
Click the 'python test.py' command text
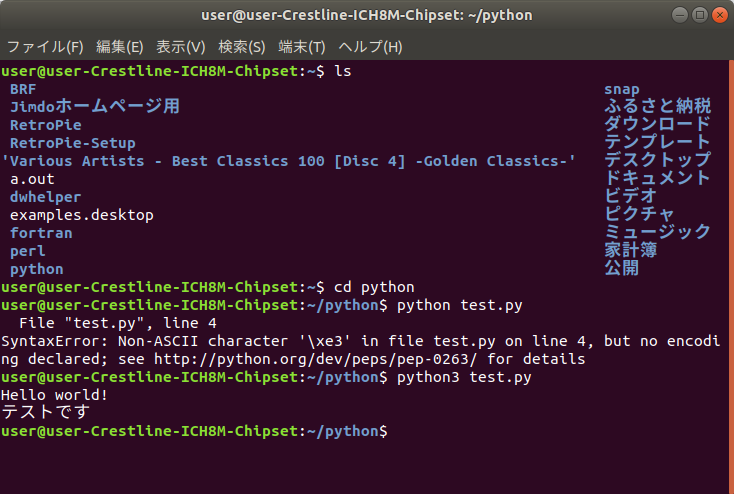[x=460, y=305]
